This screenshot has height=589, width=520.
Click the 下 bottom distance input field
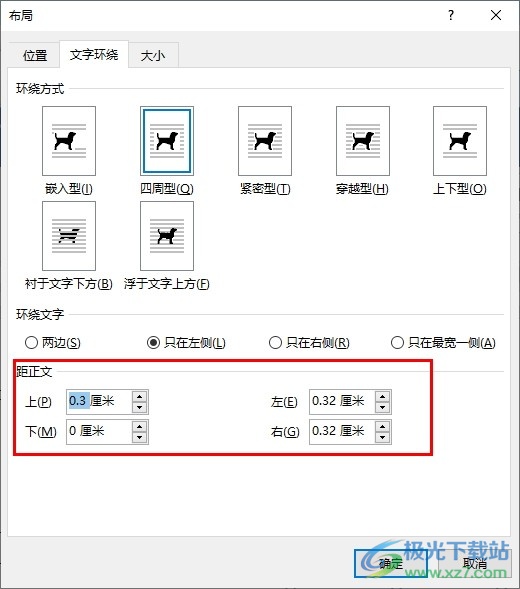pos(99,432)
